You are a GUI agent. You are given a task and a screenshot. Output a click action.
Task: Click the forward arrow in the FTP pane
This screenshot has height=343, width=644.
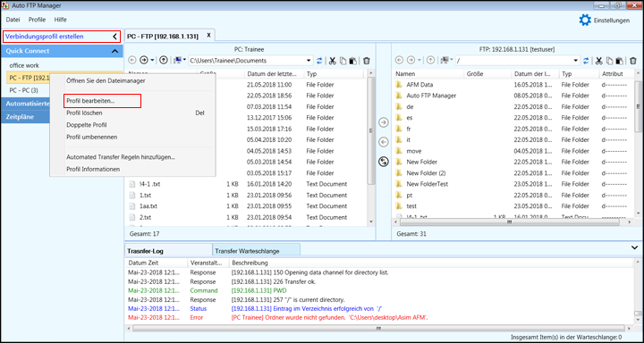click(x=411, y=61)
